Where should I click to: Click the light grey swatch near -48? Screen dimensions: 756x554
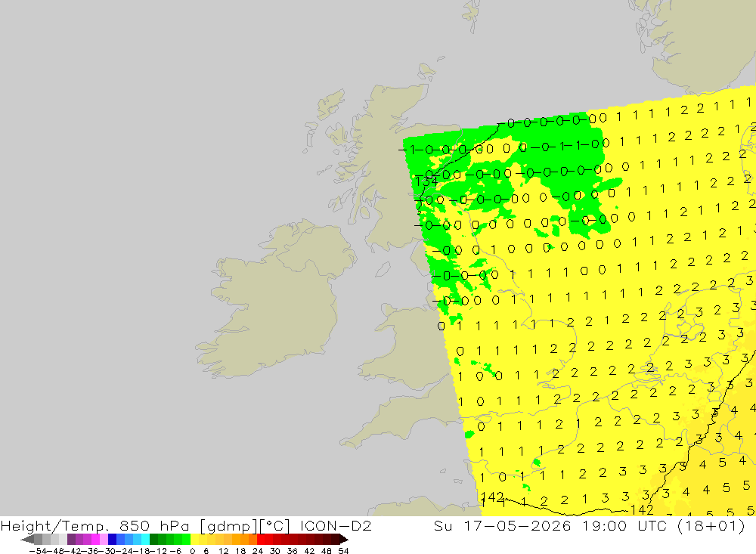(55, 539)
